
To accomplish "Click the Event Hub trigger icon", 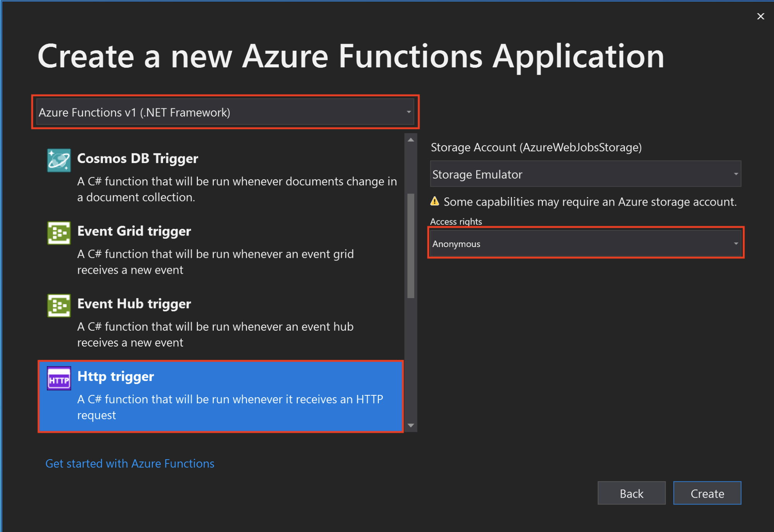I will (59, 305).
